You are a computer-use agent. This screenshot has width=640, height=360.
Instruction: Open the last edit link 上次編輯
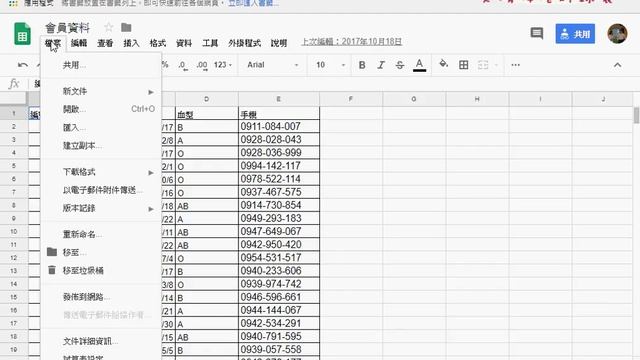351,42
